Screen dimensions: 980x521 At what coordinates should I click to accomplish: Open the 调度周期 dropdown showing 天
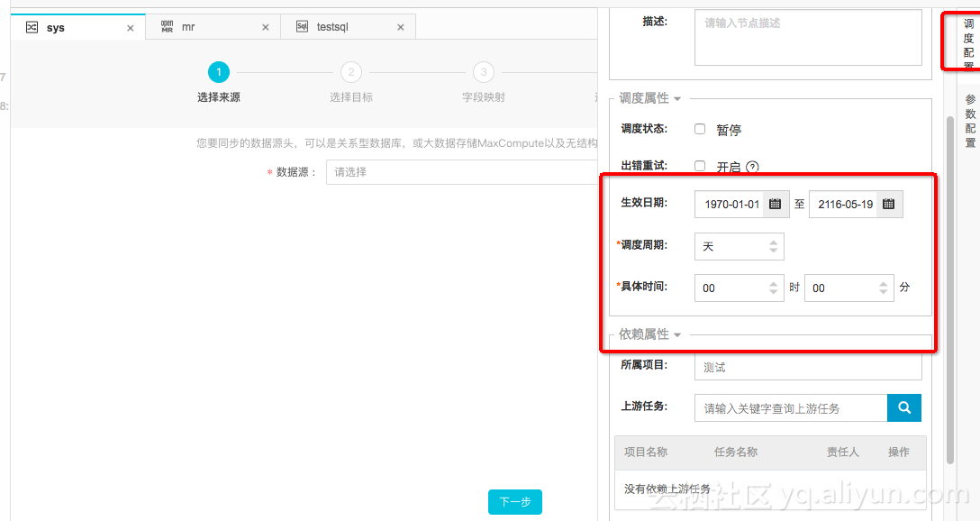pyautogui.click(x=740, y=246)
